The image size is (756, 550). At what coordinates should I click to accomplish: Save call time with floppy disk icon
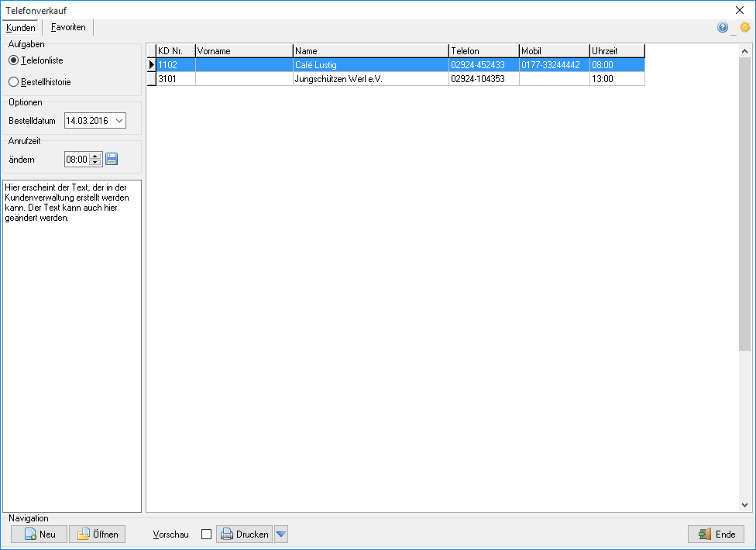[x=112, y=159]
